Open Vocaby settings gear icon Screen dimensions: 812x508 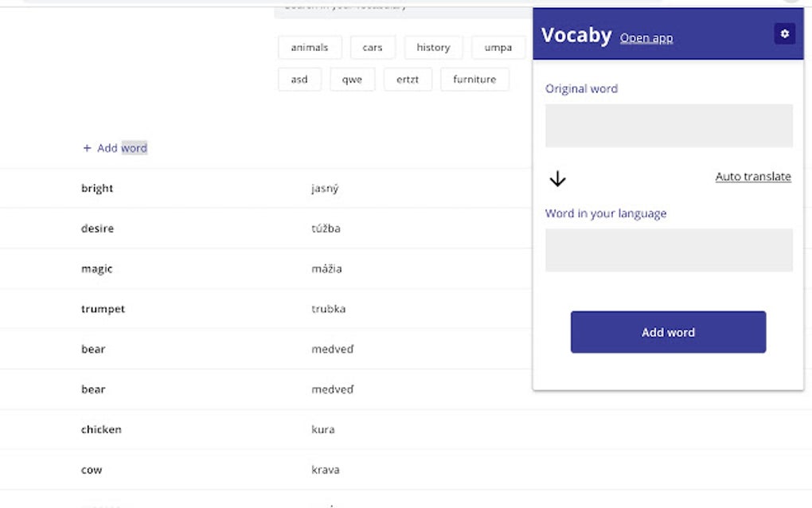784,33
